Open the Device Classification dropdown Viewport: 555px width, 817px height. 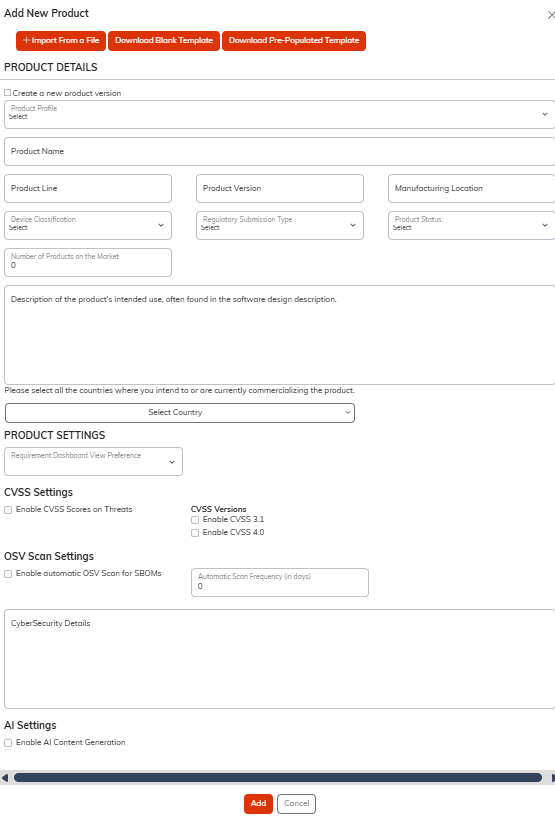[x=88, y=226]
